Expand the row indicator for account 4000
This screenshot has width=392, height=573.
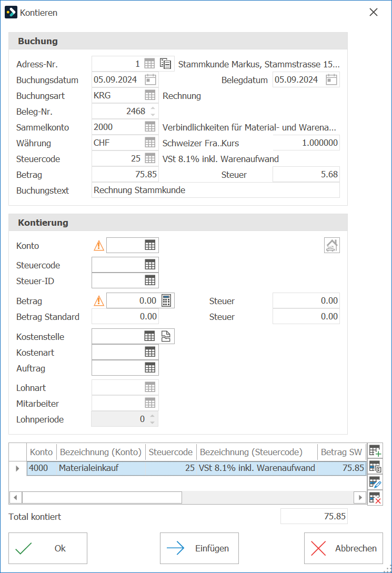tap(17, 468)
